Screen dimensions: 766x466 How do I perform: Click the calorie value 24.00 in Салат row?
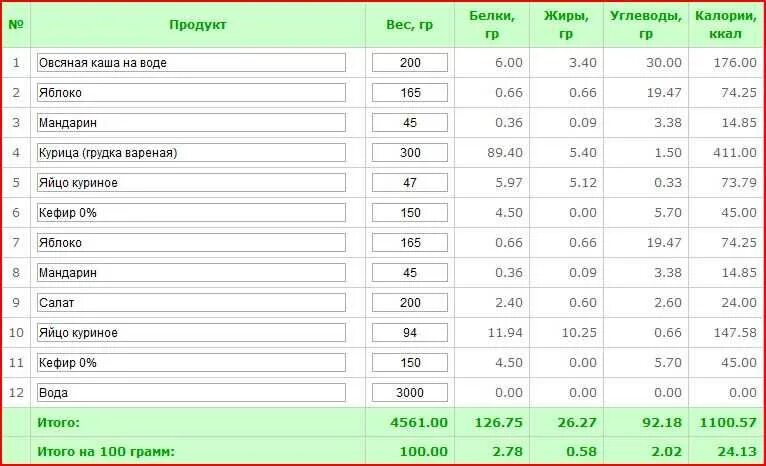point(739,303)
